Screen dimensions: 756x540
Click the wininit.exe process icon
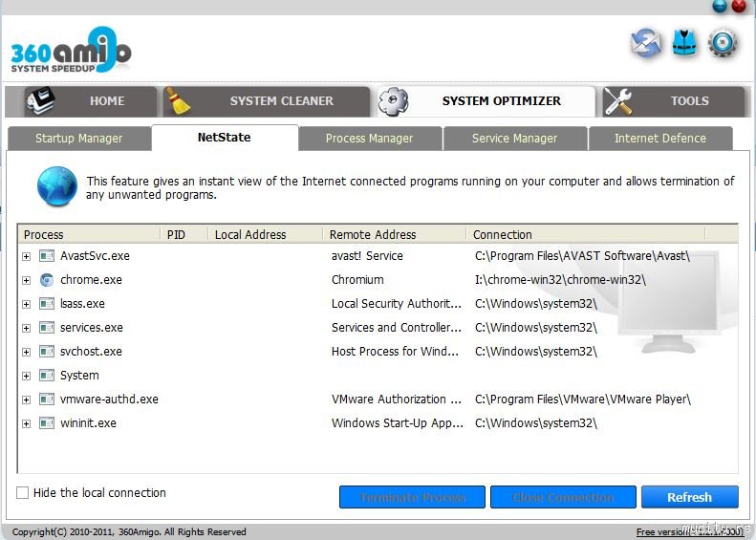tap(47, 423)
